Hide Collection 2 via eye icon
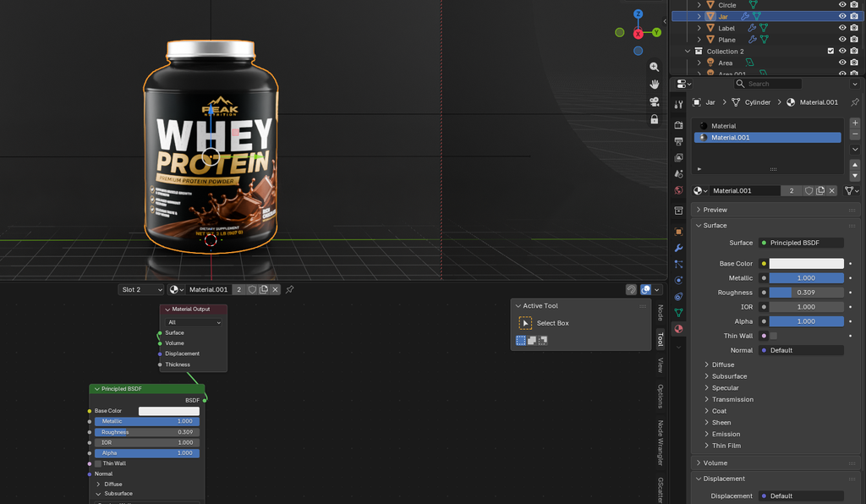The width and height of the screenshot is (866, 504). (x=842, y=51)
